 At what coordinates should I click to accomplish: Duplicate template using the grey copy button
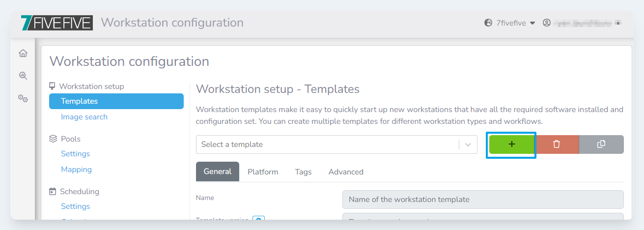tap(601, 144)
